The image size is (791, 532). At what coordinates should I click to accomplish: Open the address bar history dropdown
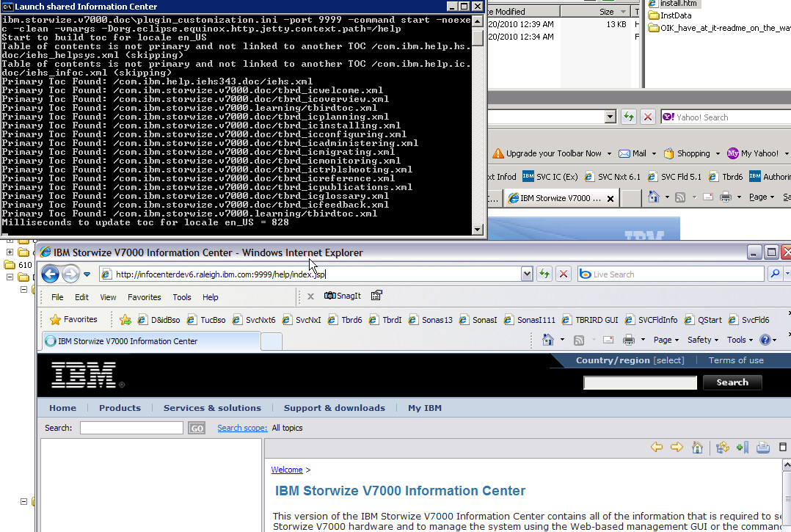coord(527,274)
